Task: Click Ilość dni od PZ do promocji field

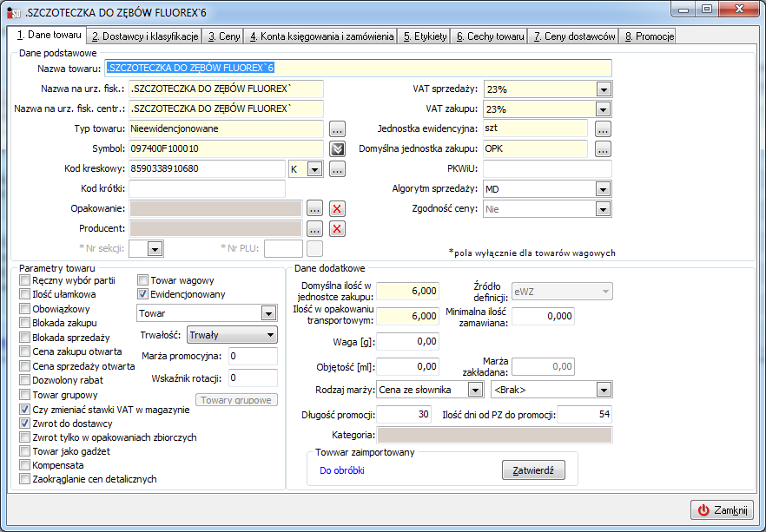Action: [584, 414]
